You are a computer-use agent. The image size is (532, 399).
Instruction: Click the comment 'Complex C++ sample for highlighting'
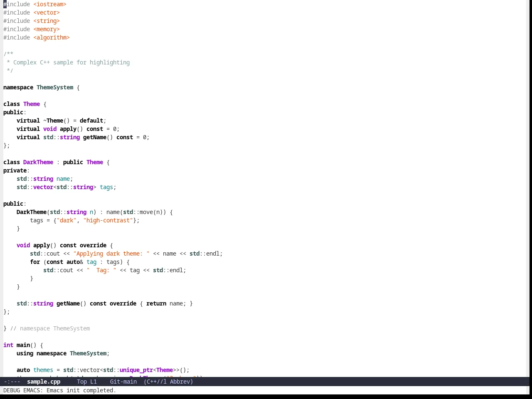pyautogui.click(x=71, y=62)
